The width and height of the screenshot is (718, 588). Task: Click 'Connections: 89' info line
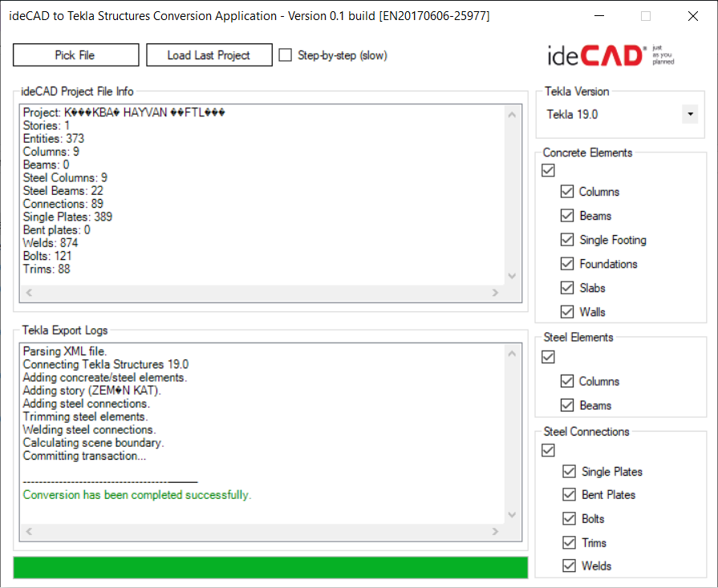(x=63, y=204)
